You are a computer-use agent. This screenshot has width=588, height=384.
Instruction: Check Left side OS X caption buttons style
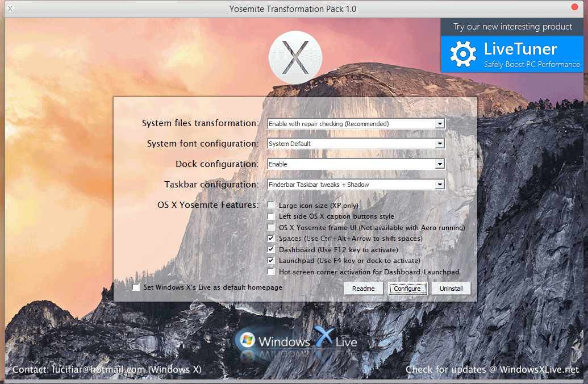(x=271, y=216)
